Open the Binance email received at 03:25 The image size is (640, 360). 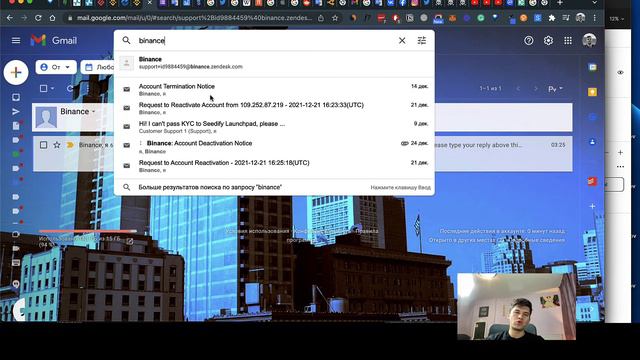coord(302,154)
